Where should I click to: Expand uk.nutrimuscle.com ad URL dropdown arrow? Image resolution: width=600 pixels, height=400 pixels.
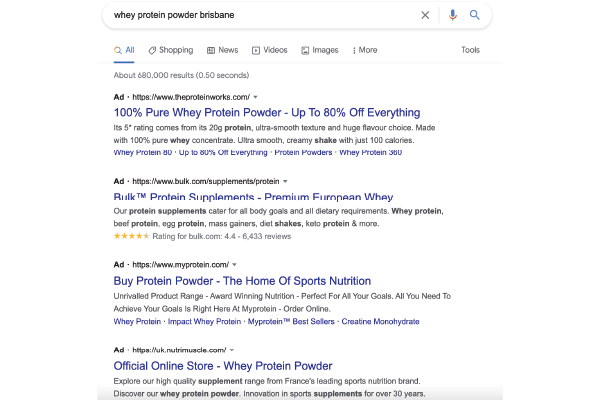232,350
